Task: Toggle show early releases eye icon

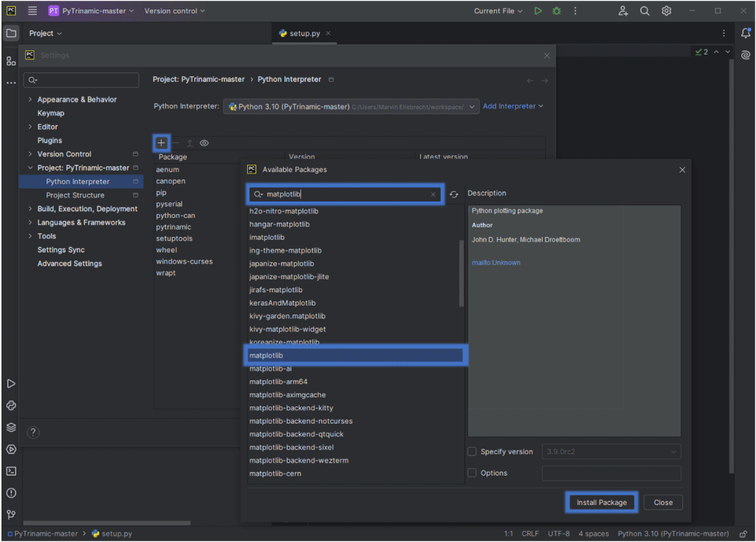Action: tap(204, 143)
